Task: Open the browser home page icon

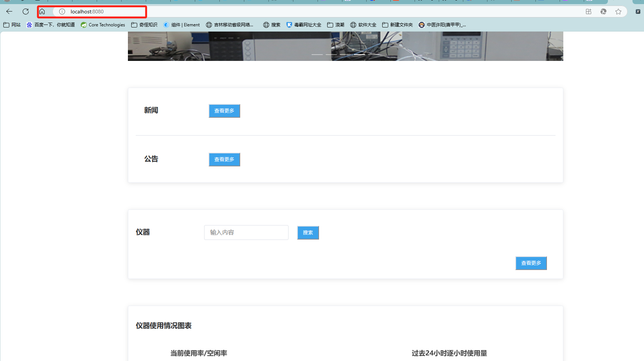Action: 42,12
